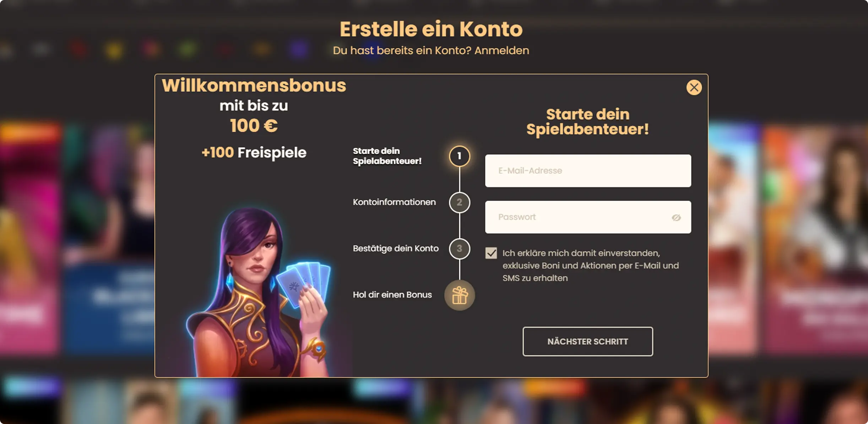Select step 3 circle for Bestätige dein Konto
Screen dimensions: 868x424
point(460,249)
